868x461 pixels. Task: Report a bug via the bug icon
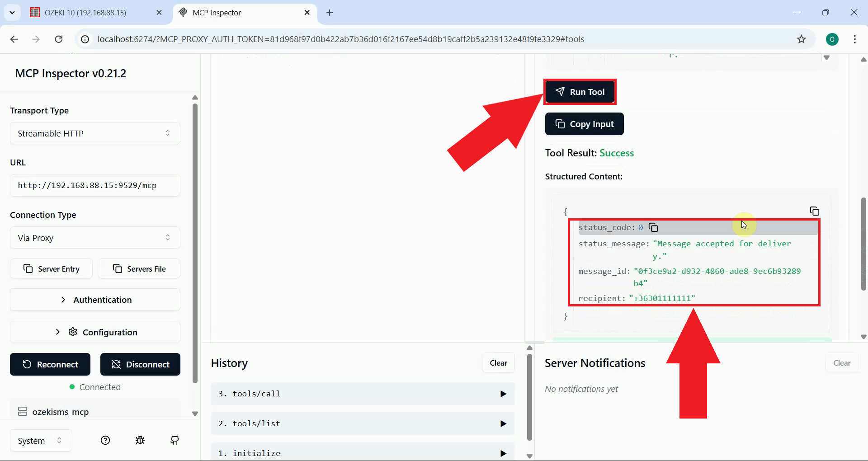tap(140, 440)
